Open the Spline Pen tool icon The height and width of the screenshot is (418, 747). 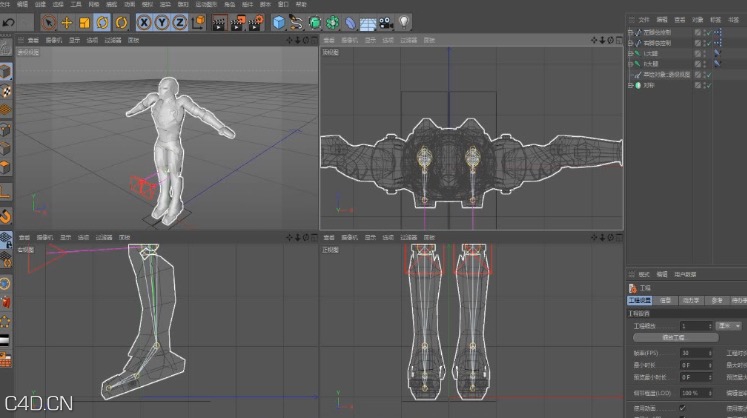(x=296, y=22)
